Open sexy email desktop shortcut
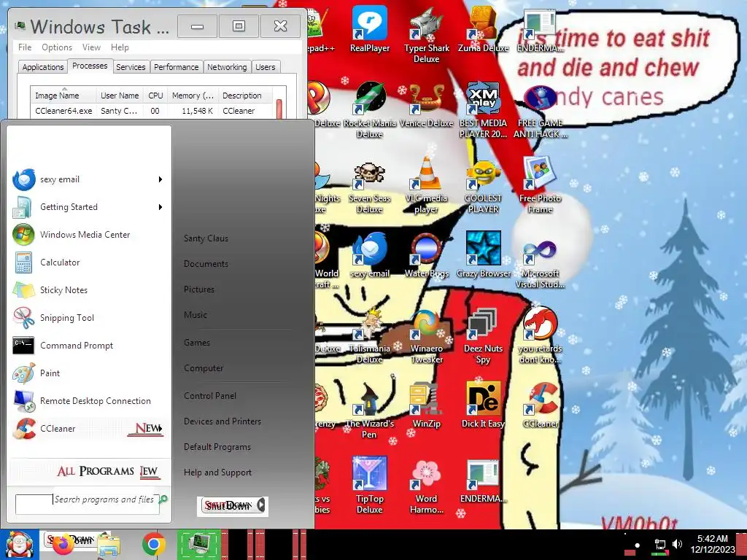747x560 pixels. pos(370,255)
